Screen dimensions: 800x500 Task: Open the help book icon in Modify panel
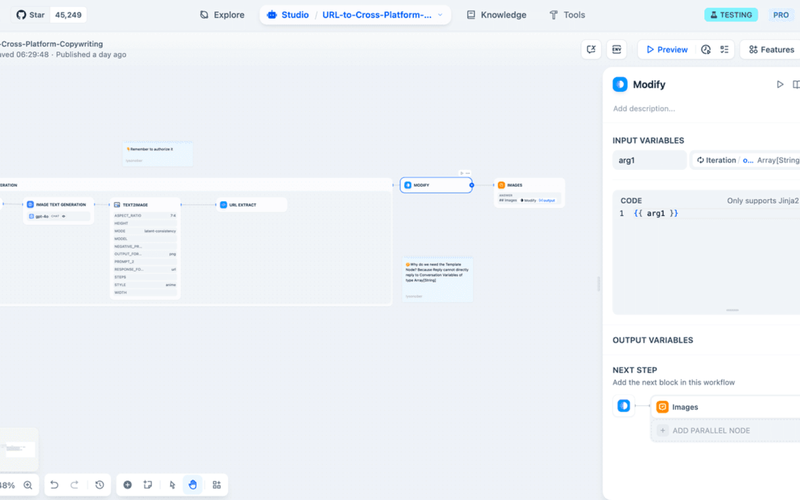(796, 84)
